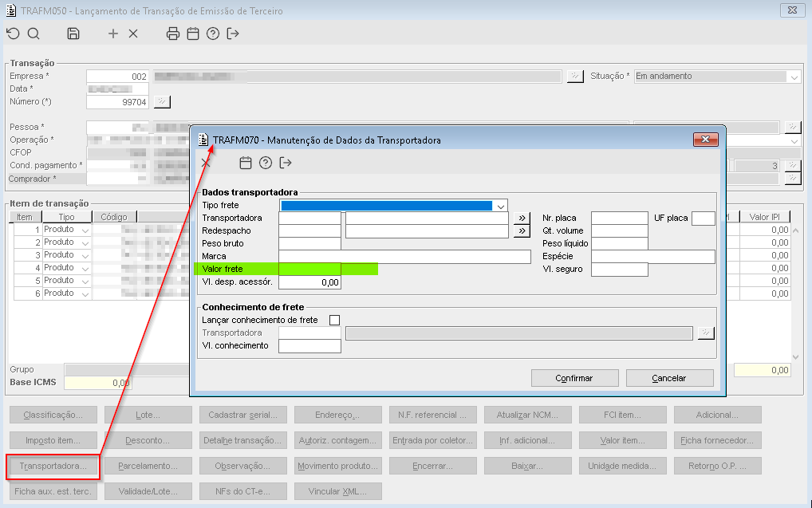The image size is (812, 508).
Task: Click the Número field showing 99704
Action: [x=117, y=102]
